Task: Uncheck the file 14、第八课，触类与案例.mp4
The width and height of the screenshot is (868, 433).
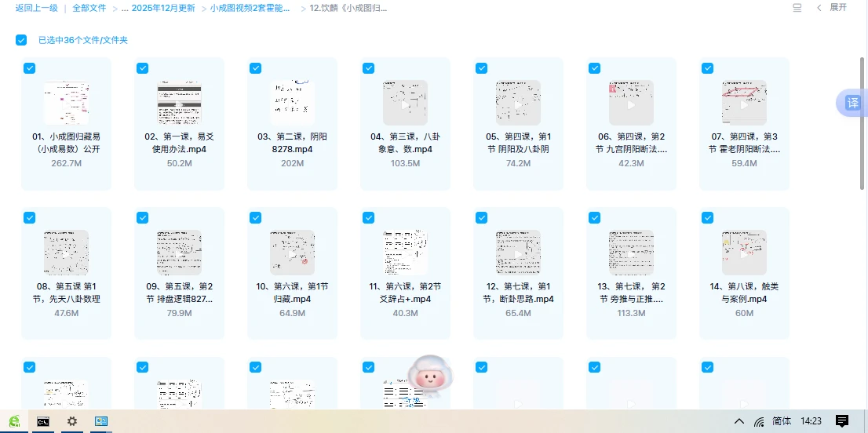Action: 707,218
